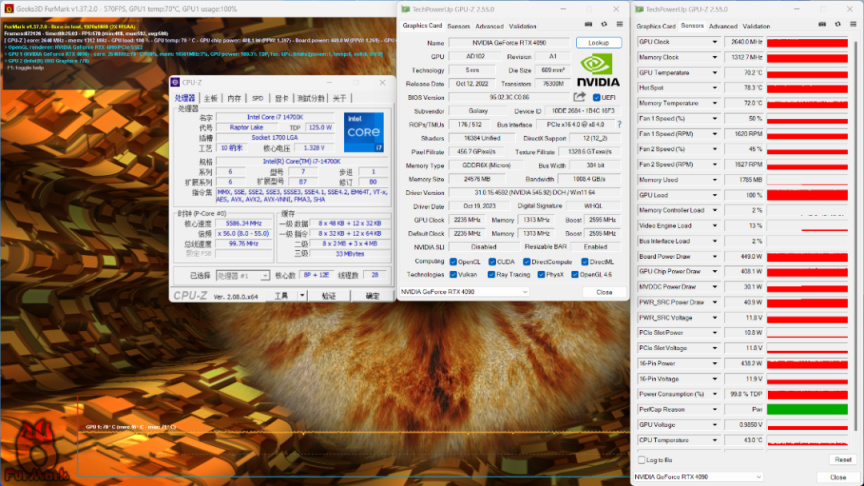The image size is (864, 486).
Task: Click the Intel Core i7 logo in CPU-Z
Action: coord(364,132)
